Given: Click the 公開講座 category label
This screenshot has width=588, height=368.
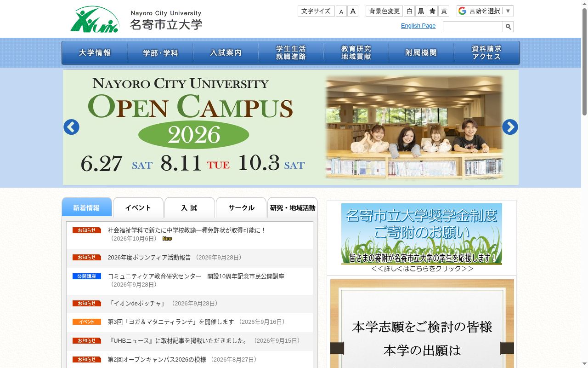Looking at the screenshot, I should (x=87, y=276).
